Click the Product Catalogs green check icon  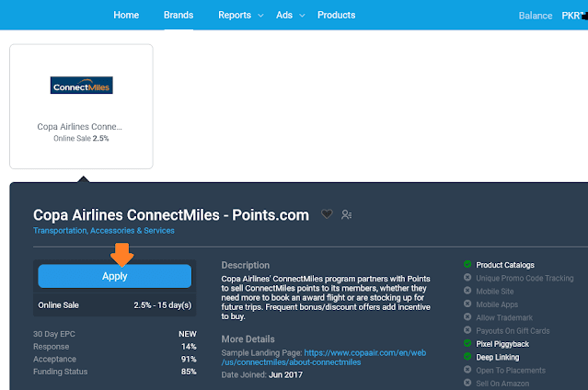pos(467,264)
